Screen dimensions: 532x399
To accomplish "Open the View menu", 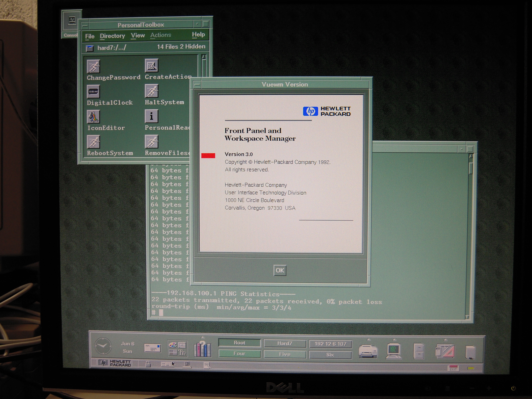I will [x=138, y=36].
